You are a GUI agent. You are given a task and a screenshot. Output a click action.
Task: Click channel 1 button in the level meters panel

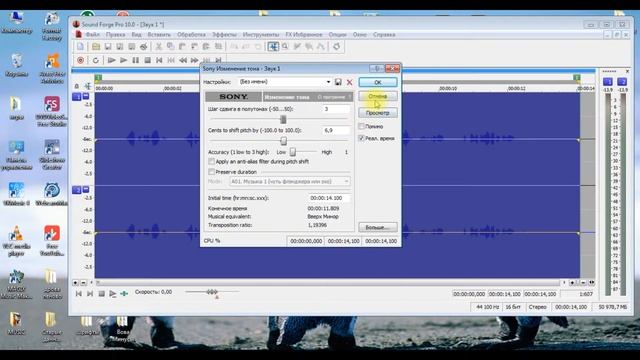coord(608,82)
